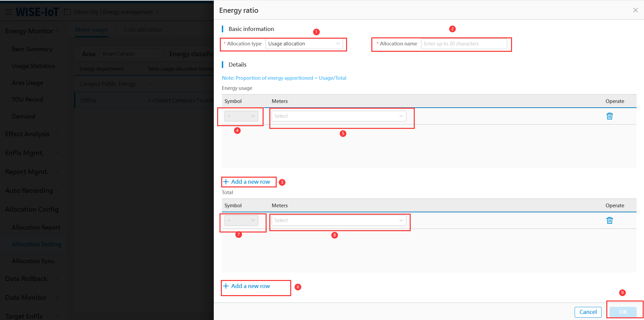Image resolution: width=644 pixels, height=320 pixels.
Task: Open Total section Meters select
Action: tap(338, 220)
